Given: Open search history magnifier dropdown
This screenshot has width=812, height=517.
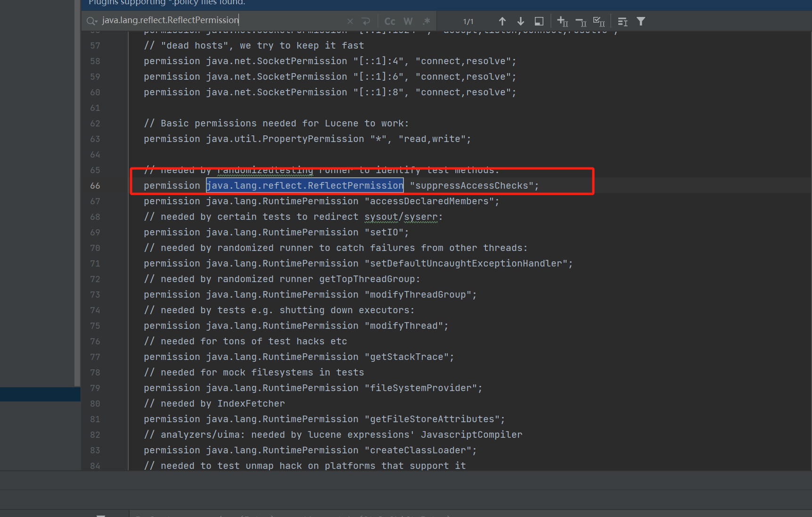Looking at the screenshot, I should tap(92, 21).
